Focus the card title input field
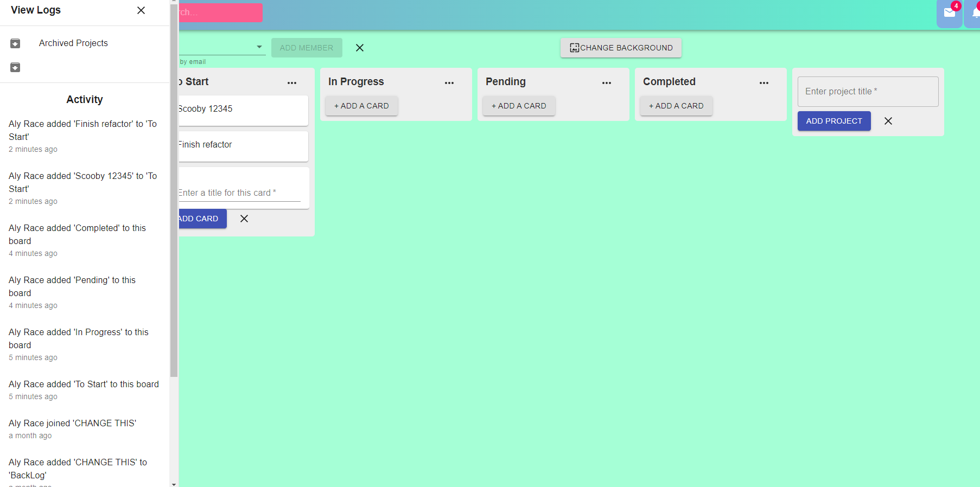980x487 pixels. (239, 193)
